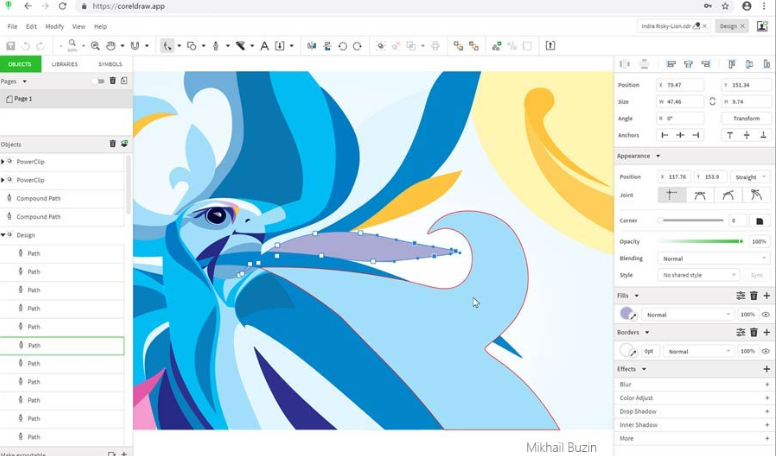This screenshot has width=777, height=456.
Task: Click the zoom-in magnifier tool
Action: 95,46
